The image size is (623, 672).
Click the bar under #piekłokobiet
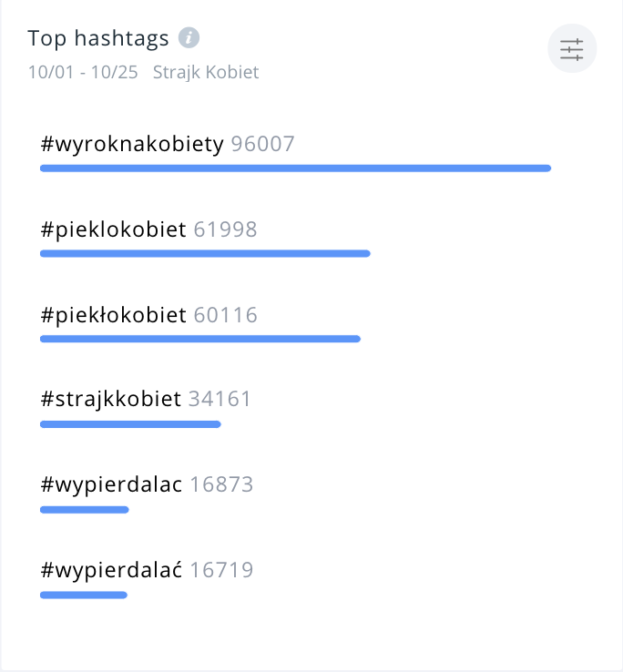(200, 339)
